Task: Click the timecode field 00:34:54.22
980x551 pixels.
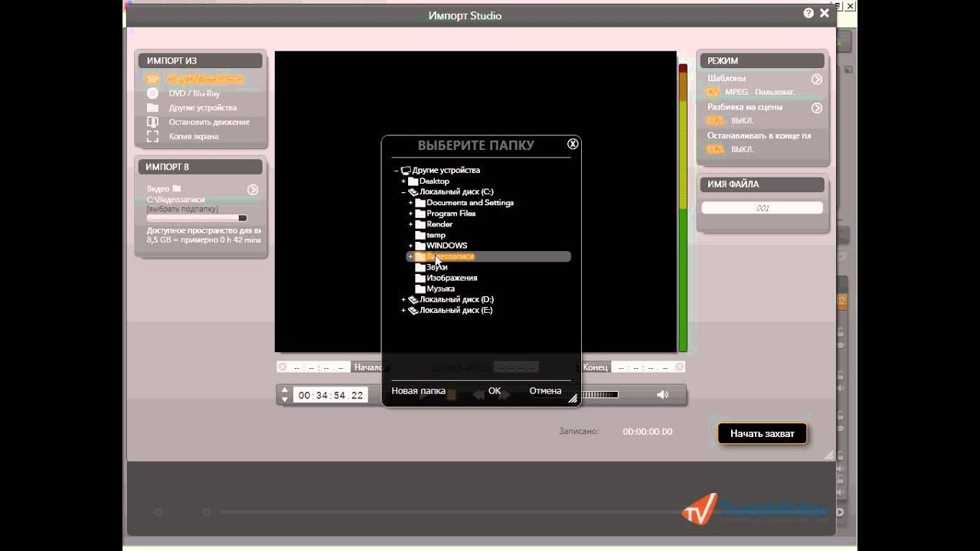Action: tap(331, 396)
